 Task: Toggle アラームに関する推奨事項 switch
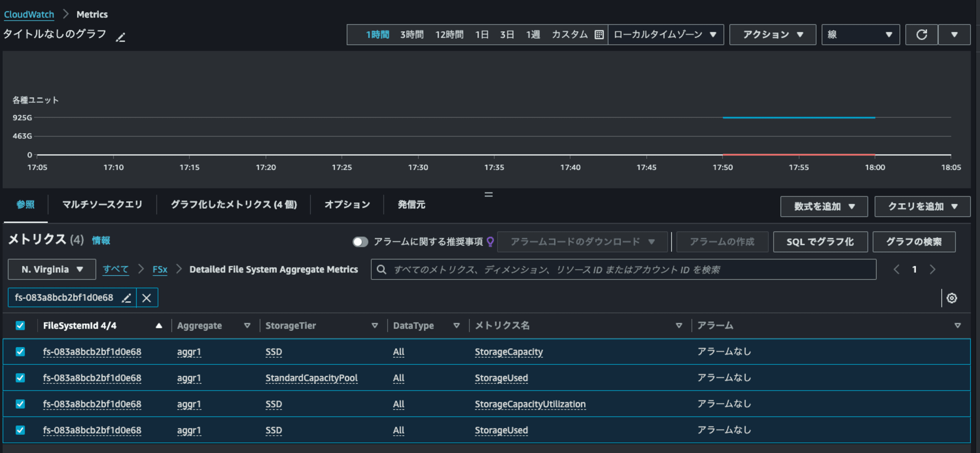[360, 242]
